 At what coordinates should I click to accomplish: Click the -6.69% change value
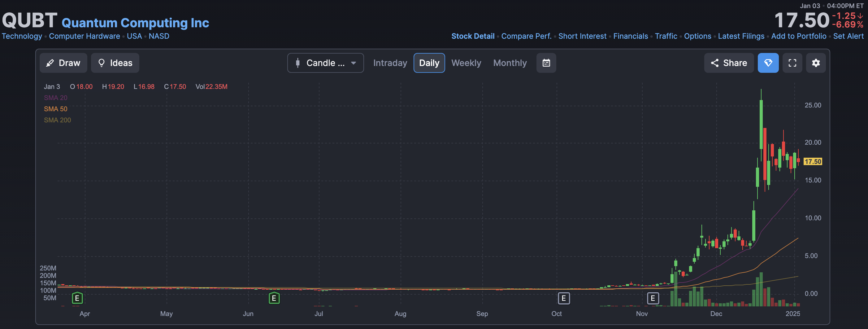(x=848, y=24)
